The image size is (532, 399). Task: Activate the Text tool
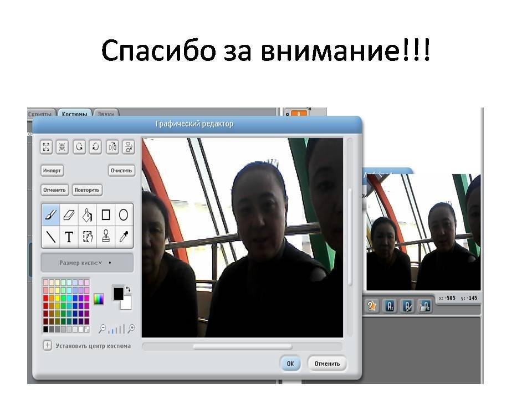coord(69,237)
